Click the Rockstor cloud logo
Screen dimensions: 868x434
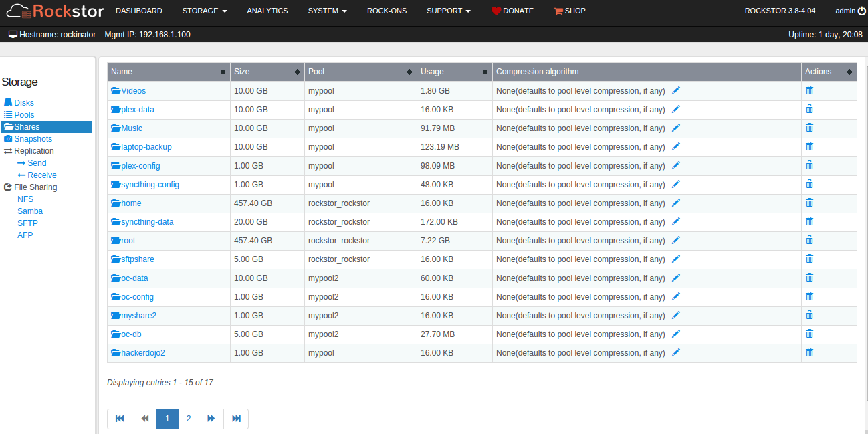click(18, 11)
